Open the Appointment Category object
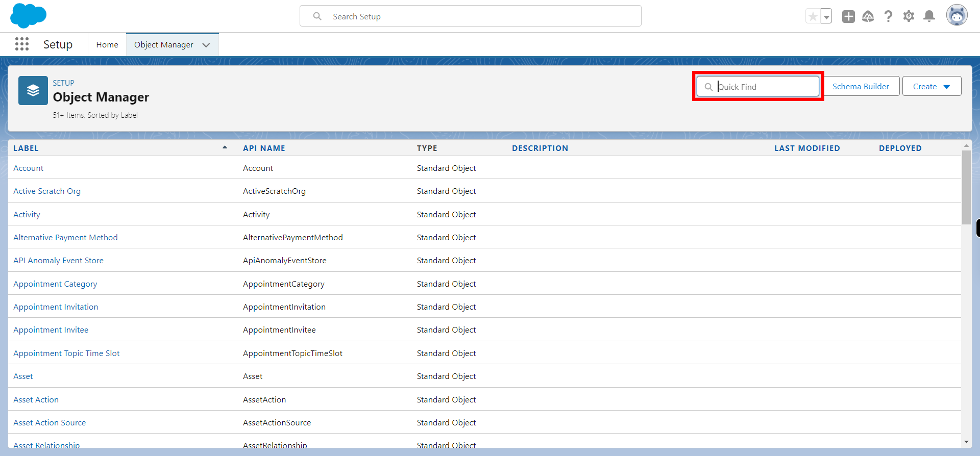The height and width of the screenshot is (456, 980). [55, 284]
